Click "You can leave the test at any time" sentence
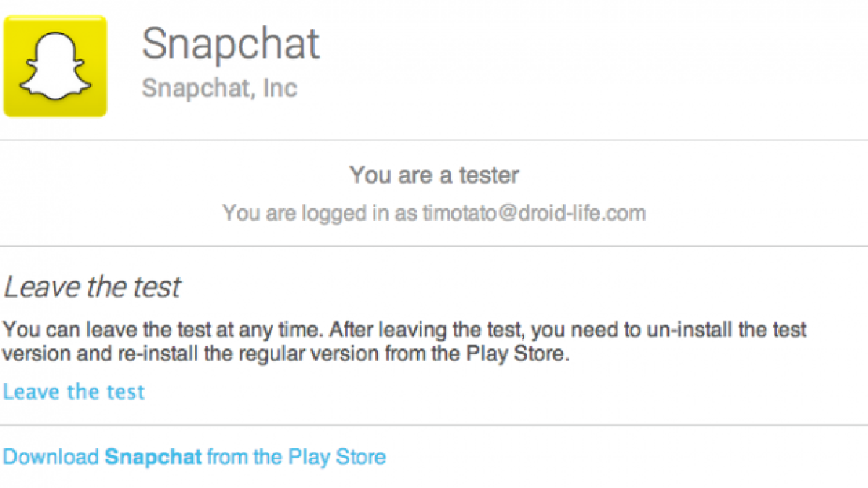The image size is (868, 488). click(161, 330)
